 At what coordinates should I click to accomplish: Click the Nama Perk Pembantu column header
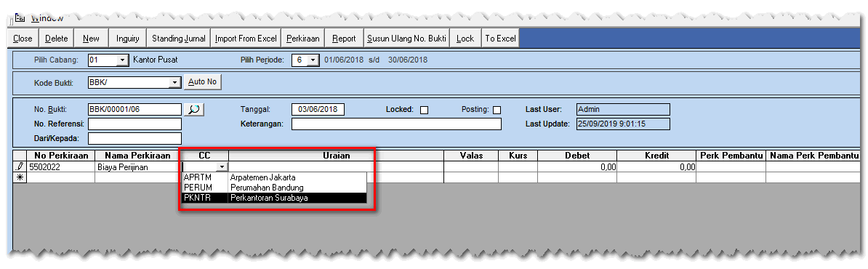(813, 156)
